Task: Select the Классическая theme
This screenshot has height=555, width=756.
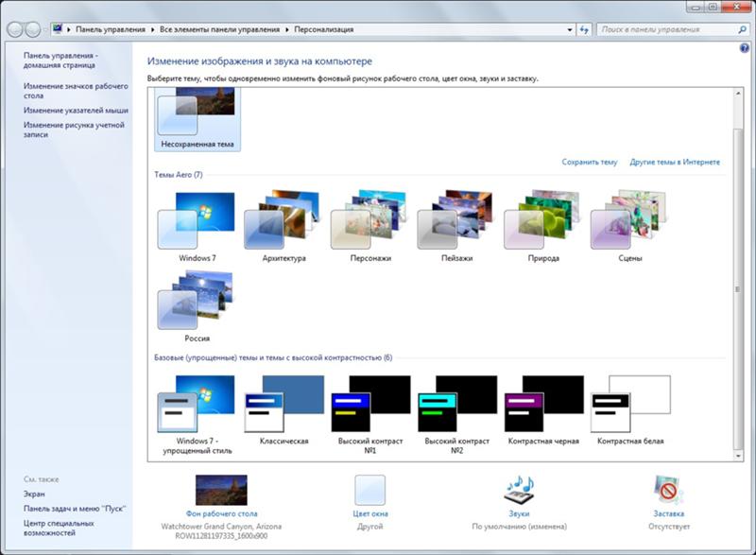Action: pos(284,409)
